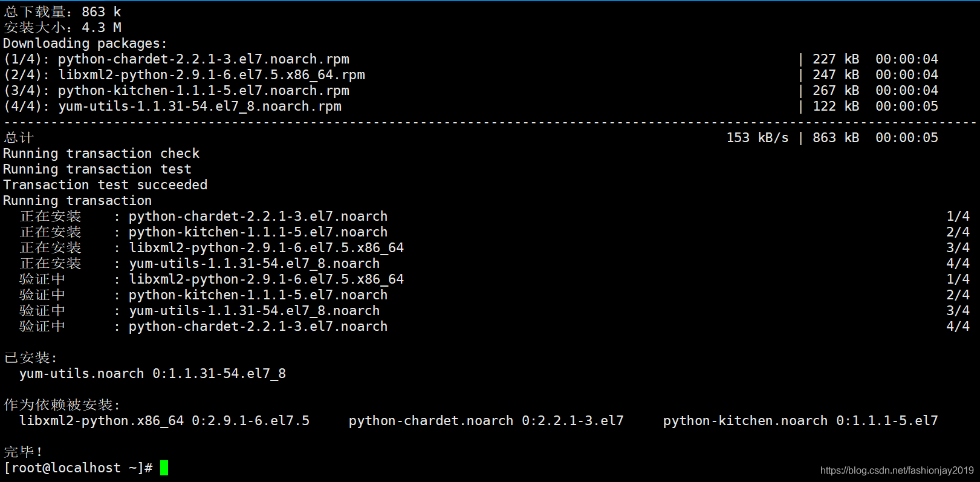Click '正在安装' row for python-kitchen-1.1.1-5.el7.noarch
Image resolution: width=980 pixels, height=482 pixels.
coord(495,232)
